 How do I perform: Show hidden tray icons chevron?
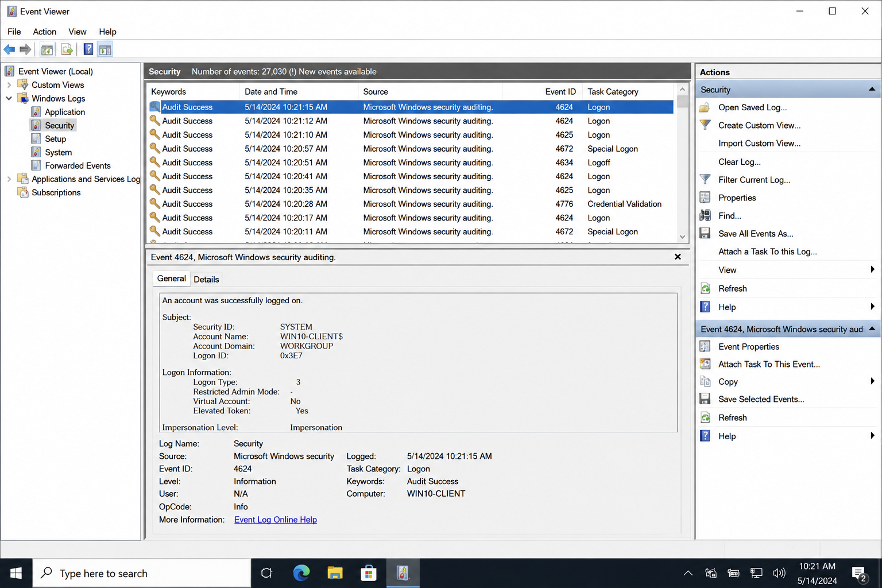click(688, 573)
